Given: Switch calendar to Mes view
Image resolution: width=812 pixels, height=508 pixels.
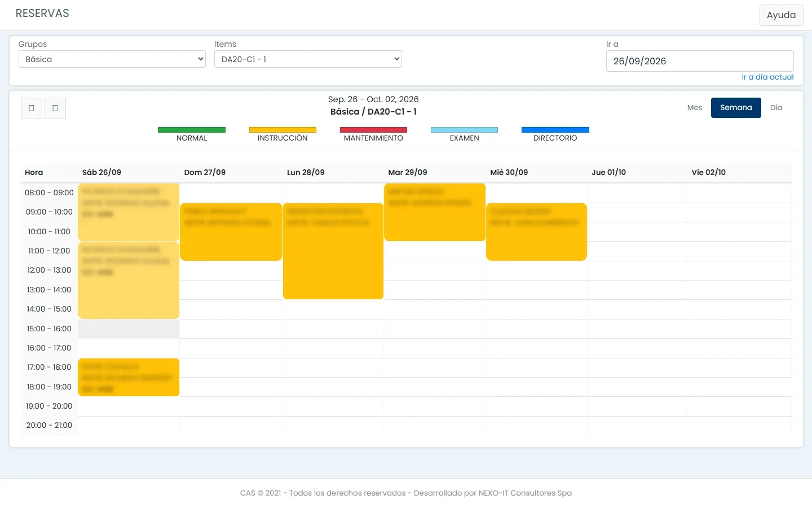Looking at the screenshot, I should [x=695, y=108].
